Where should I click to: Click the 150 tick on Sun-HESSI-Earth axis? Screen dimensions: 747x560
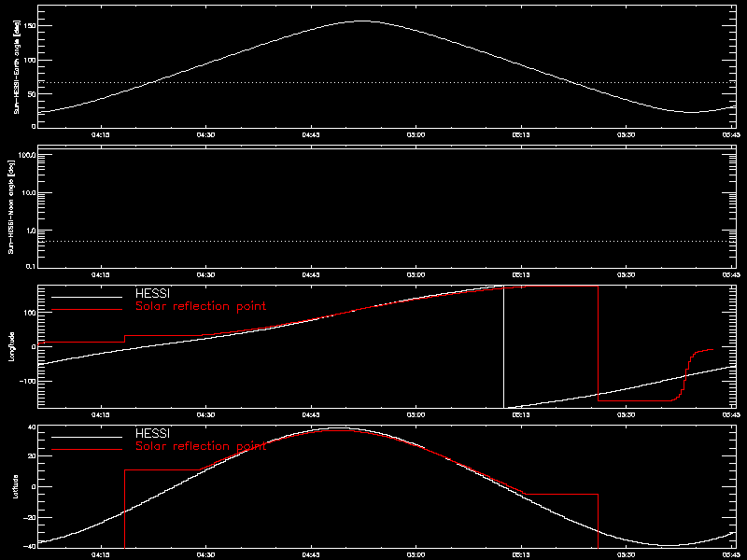click(30, 26)
